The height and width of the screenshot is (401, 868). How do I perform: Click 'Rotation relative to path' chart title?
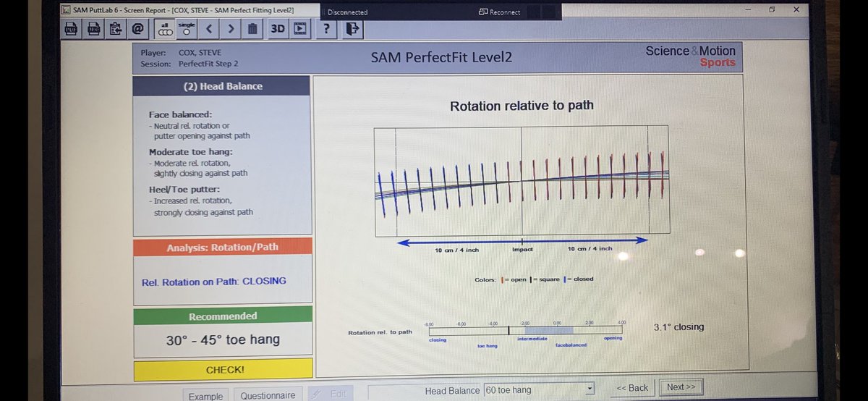[522, 106]
